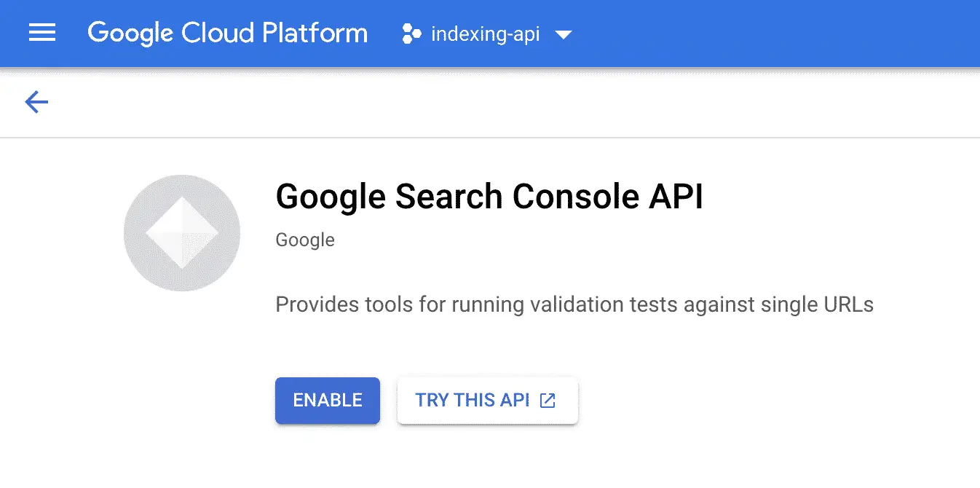Click the project dots icon beside indexing-api
Viewport: 980px width, 488px height.
pos(411,34)
